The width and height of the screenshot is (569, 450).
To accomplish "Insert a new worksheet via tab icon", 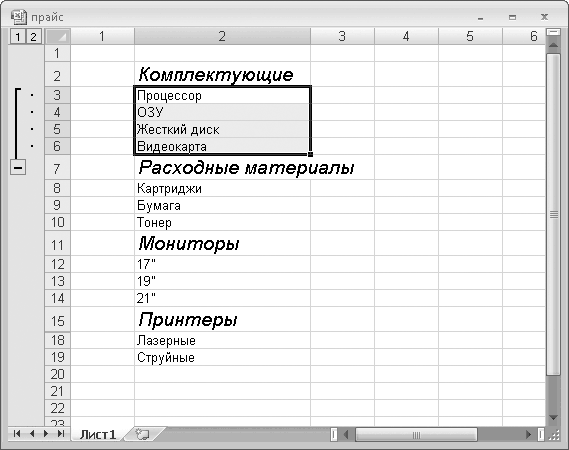I will [x=142, y=434].
